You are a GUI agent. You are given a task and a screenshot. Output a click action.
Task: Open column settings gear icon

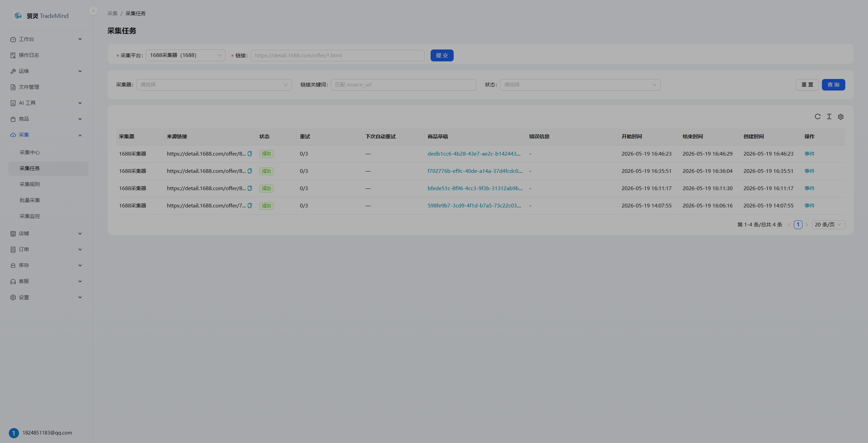pyautogui.click(x=841, y=117)
